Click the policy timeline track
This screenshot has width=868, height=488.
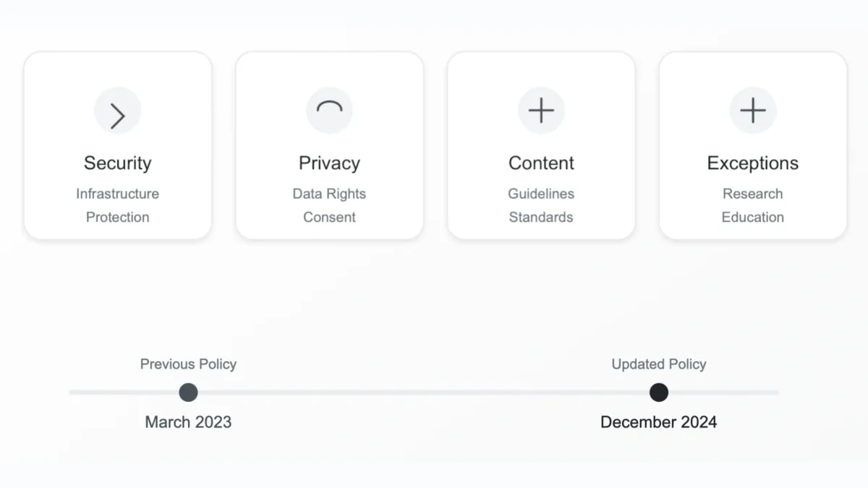(423, 392)
